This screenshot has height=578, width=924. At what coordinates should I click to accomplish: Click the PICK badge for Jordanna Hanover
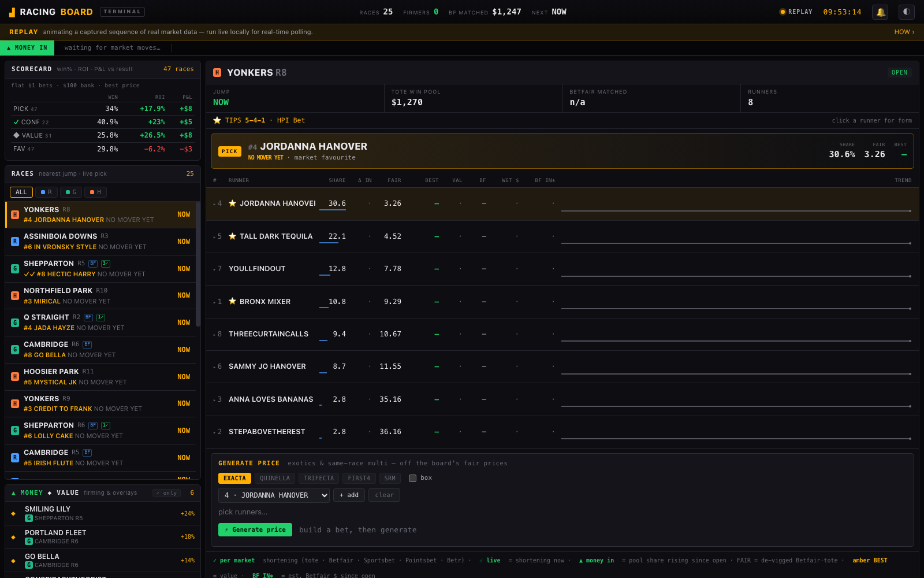[230, 151]
